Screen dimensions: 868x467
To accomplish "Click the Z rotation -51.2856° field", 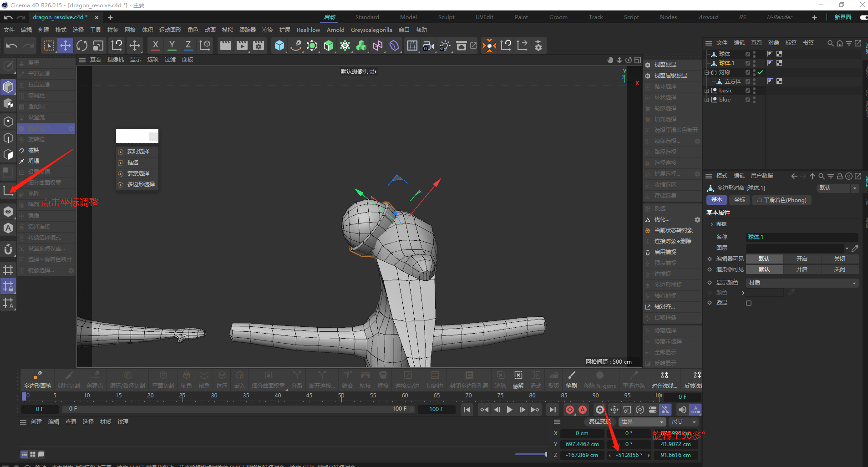I will 629,455.
